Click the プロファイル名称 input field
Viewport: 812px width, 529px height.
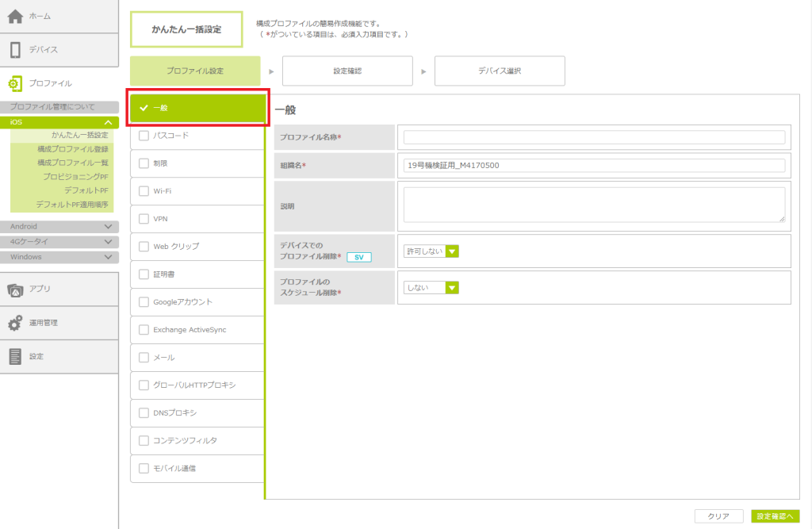(594, 137)
